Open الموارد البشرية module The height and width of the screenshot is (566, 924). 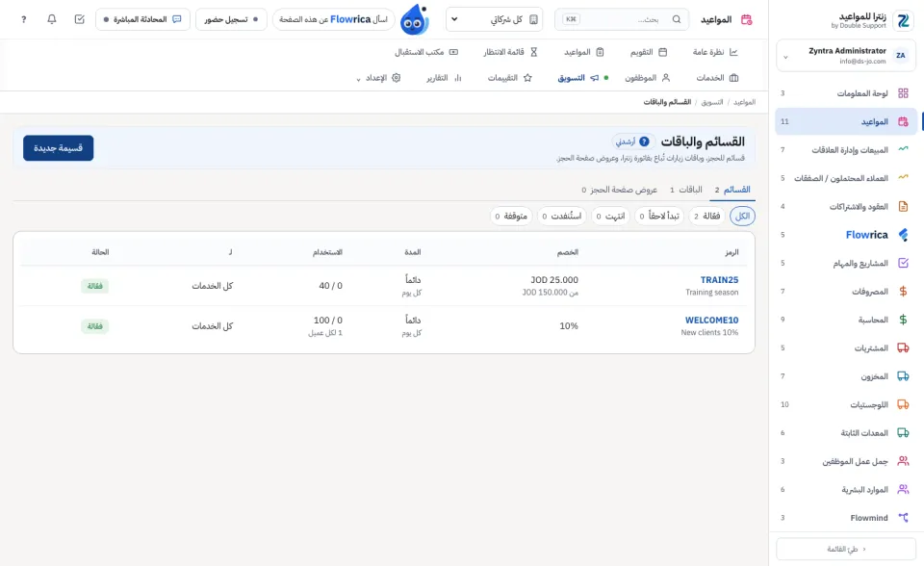coord(846,489)
